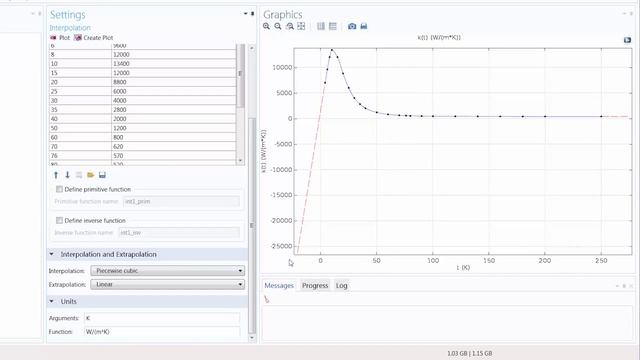
Task: Click the Primitive function name field
Action: pyautogui.click(x=181, y=201)
